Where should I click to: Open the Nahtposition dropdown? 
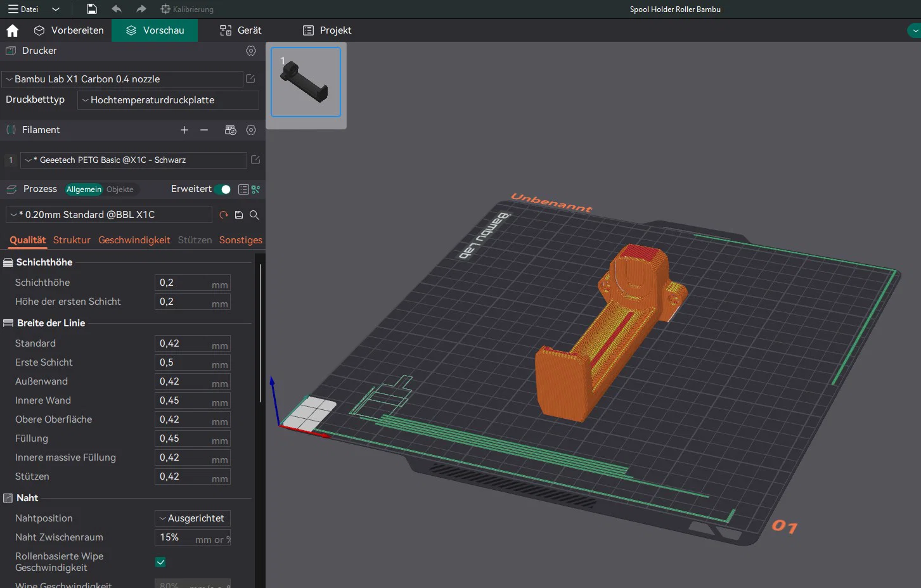(x=192, y=518)
